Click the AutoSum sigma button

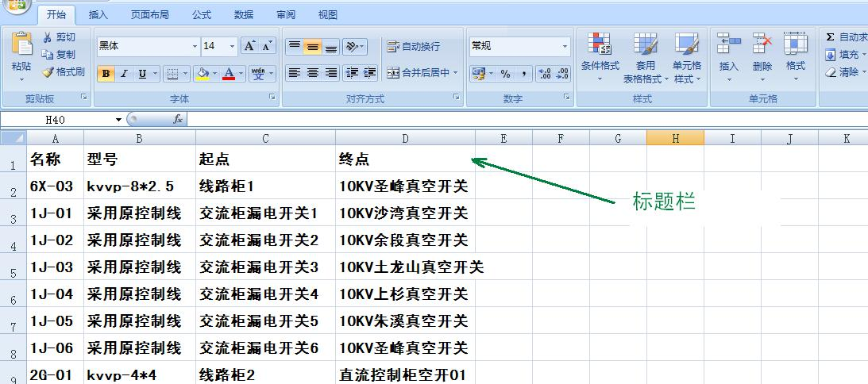click(831, 37)
